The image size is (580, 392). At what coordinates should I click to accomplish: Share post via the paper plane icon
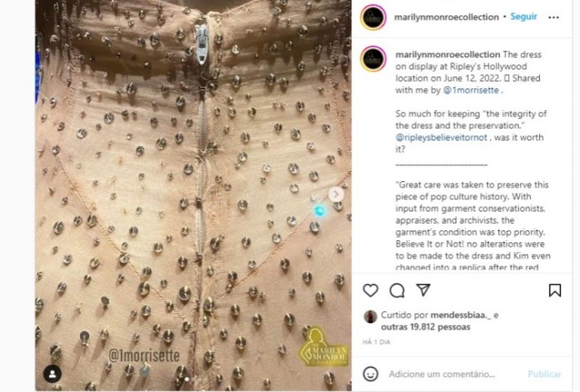[x=423, y=290]
